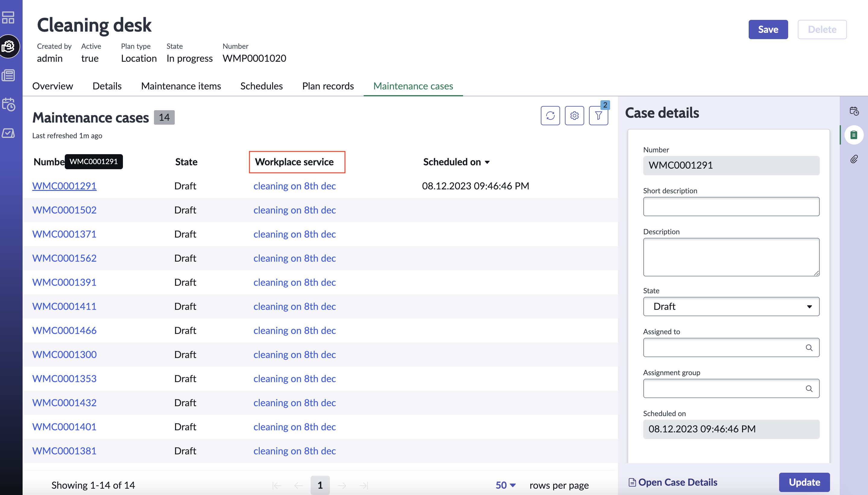This screenshot has height=495, width=868.
Task: Click the Assignment group lookup field
Action: (x=731, y=389)
